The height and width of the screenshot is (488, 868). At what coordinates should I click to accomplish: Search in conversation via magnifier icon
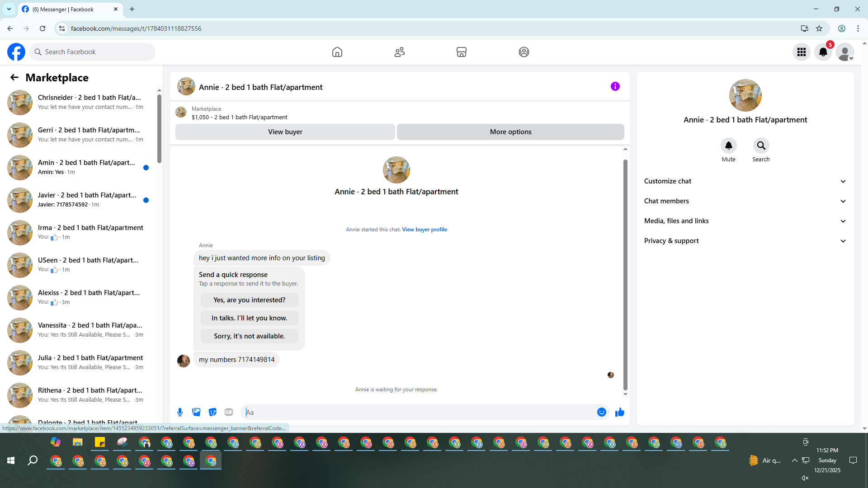click(761, 145)
